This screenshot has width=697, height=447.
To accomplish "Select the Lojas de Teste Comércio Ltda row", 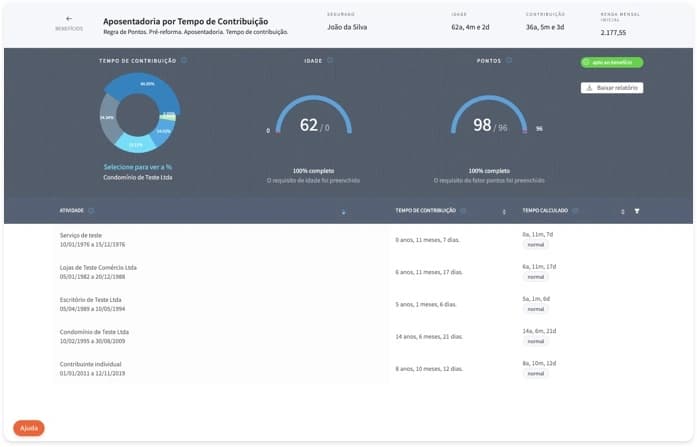I will pyautogui.click(x=200, y=272).
